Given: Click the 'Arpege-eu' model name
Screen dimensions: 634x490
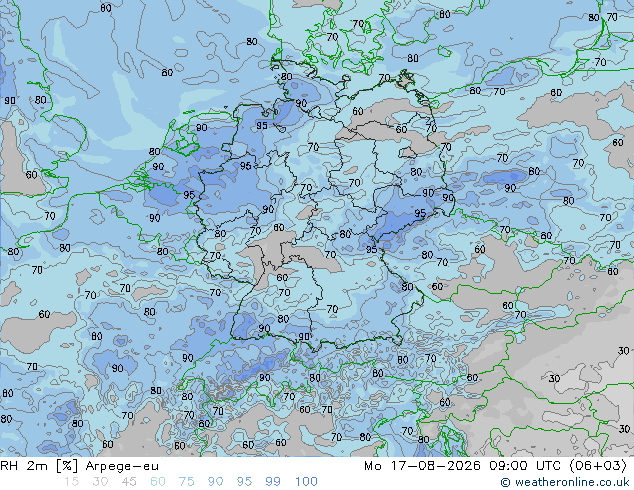Looking at the screenshot, I should pyautogui.click(x=122, y=467).
